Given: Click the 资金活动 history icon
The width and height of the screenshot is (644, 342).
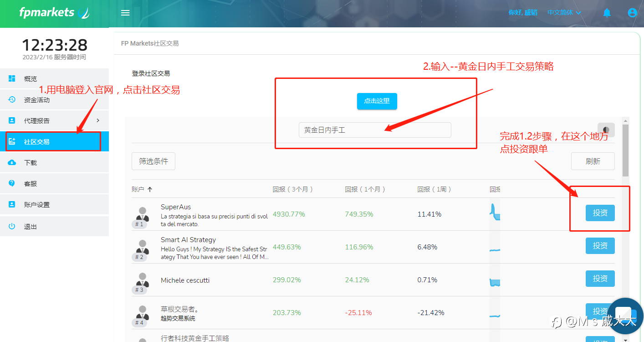Looking at the screenshot, I should [12, 99].
